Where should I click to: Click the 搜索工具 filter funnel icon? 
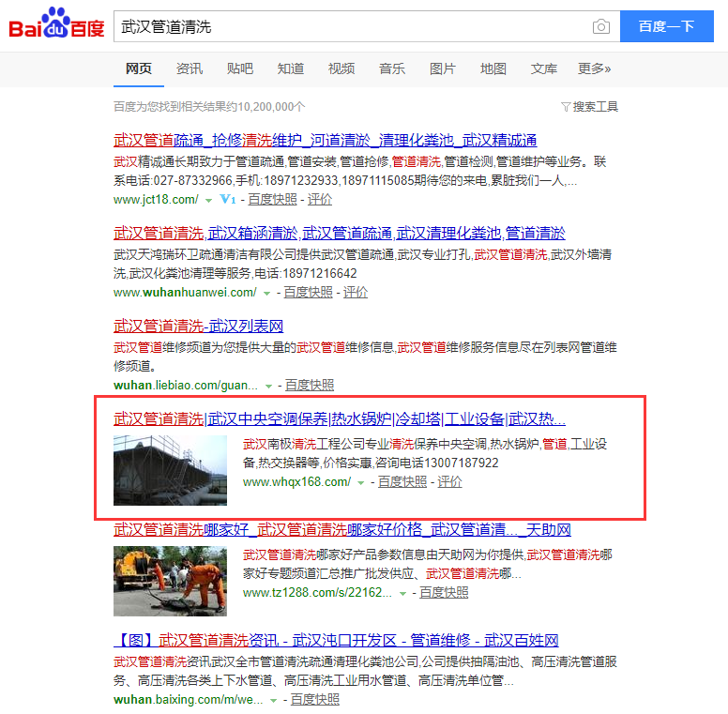(x=565, y=107)
